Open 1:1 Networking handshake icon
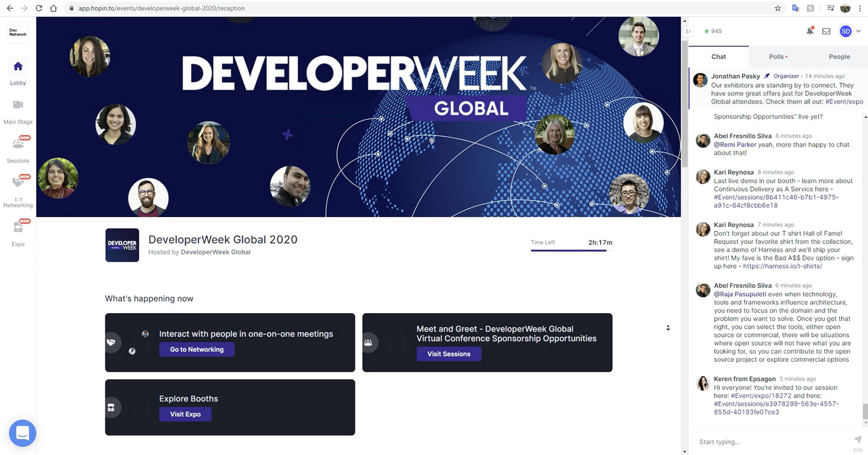 [x=18, y=183]
